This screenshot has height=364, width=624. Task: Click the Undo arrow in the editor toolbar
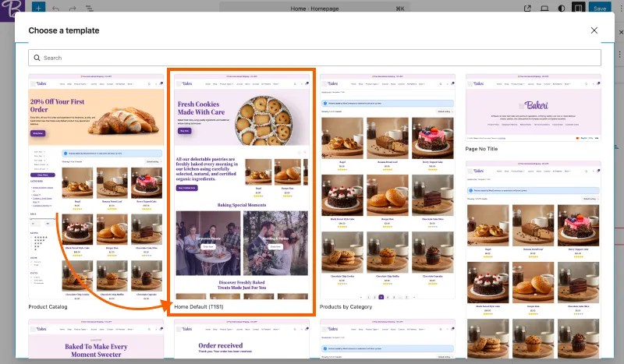(55, 9)
